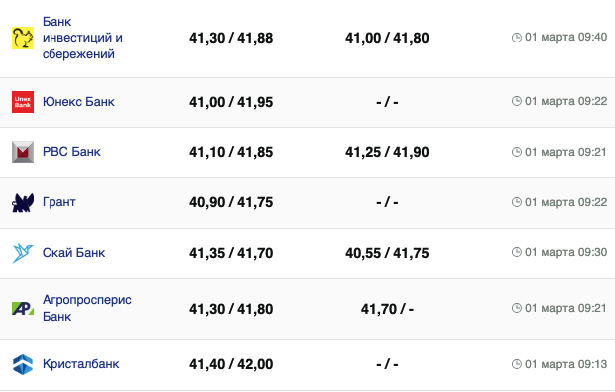
Task: Open the РВС Банк link
Action: (x=72, y=152)
